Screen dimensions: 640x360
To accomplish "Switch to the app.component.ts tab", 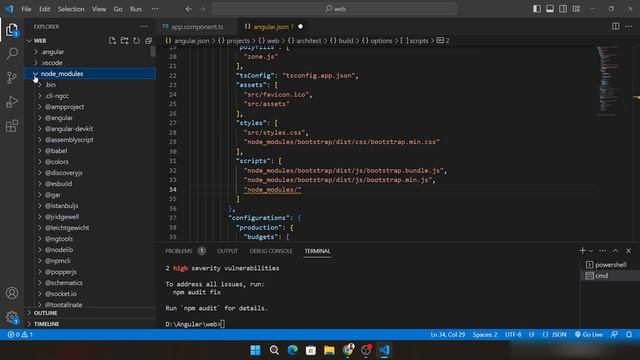I will pos(196,27).
